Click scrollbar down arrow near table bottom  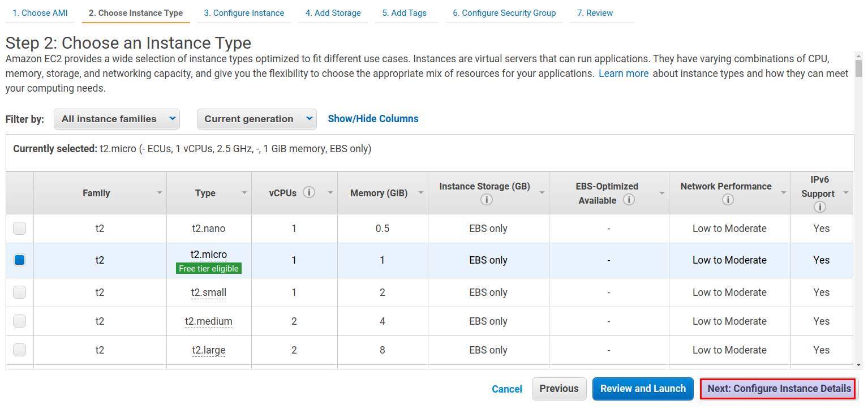[858, 365]
